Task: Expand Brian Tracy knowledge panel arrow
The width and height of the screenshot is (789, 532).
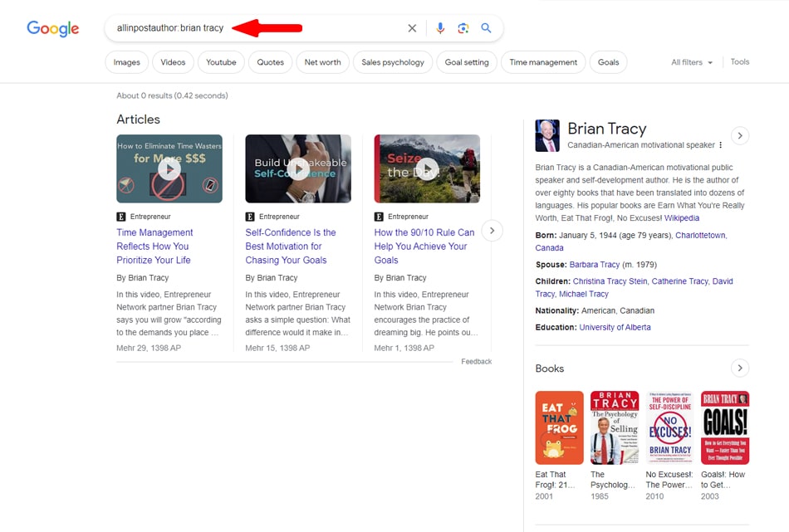Action: pos(740,136)
